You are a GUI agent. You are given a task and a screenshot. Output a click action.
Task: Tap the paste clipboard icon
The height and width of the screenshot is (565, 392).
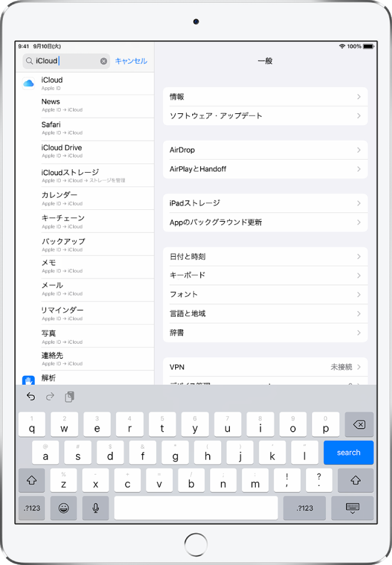tap(70, 397)
